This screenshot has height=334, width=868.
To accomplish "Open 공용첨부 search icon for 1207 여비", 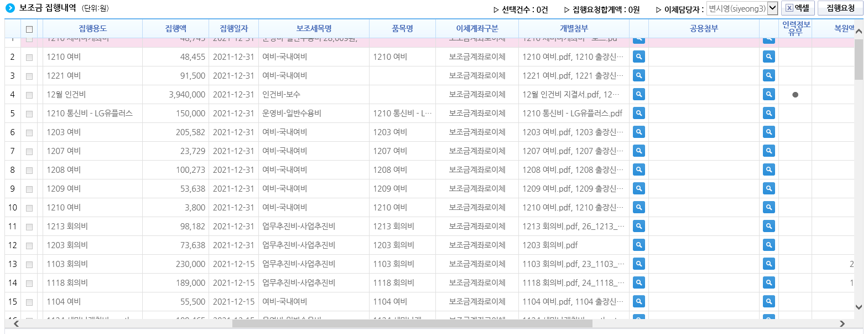I will (769, 151).
